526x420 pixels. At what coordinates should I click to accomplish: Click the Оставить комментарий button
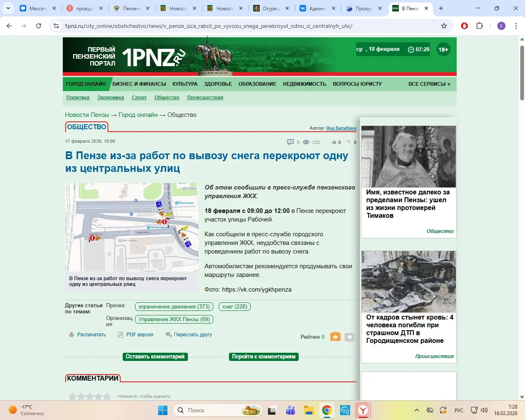(155, 357)
